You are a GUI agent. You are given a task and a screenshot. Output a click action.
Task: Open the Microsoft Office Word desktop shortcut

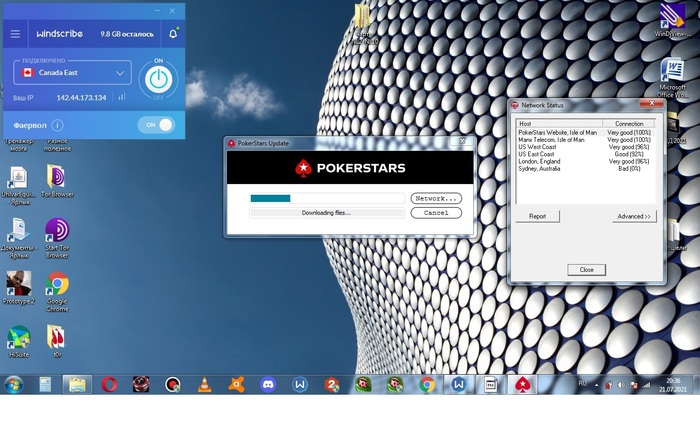tap(672, 78)
